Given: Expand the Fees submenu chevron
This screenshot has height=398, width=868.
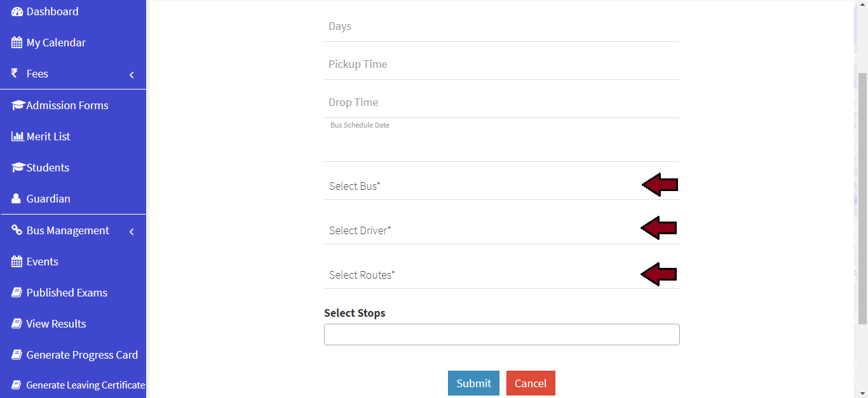Looking at the screenshot, I should click(132, 75).
